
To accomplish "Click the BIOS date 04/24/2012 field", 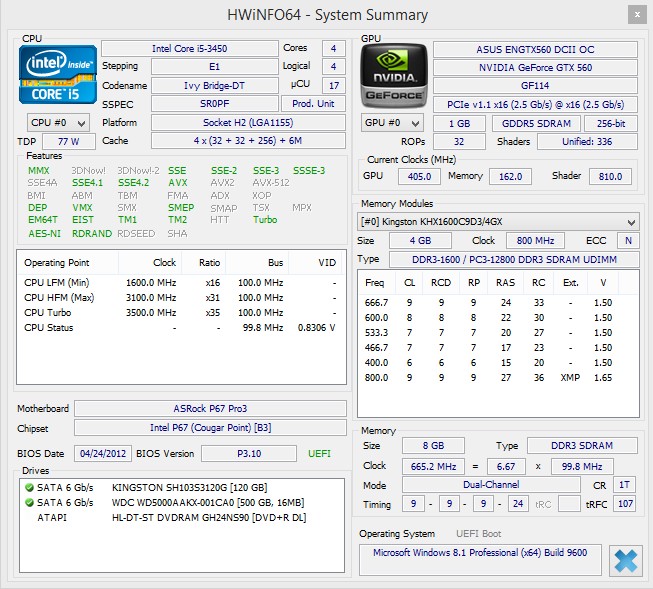I will click(x=103, y=454).
